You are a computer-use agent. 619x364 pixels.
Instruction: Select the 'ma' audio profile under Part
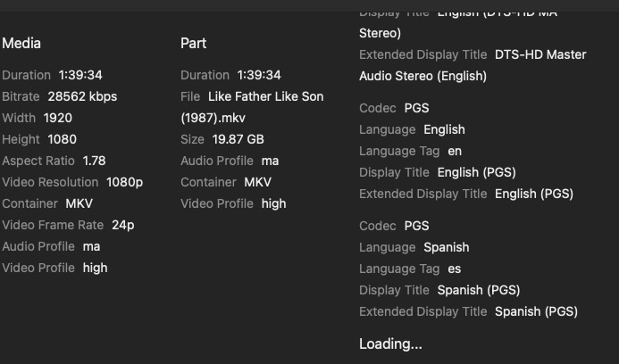pos(271,161)
